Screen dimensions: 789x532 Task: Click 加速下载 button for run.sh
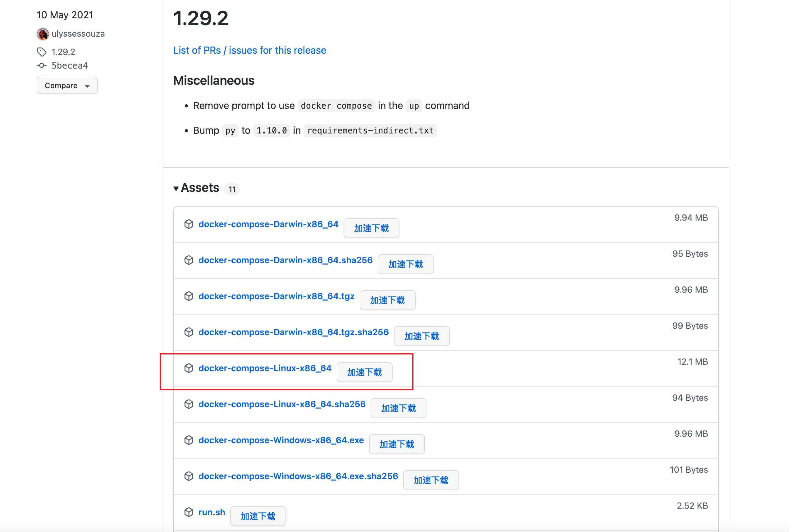[258, 516]
